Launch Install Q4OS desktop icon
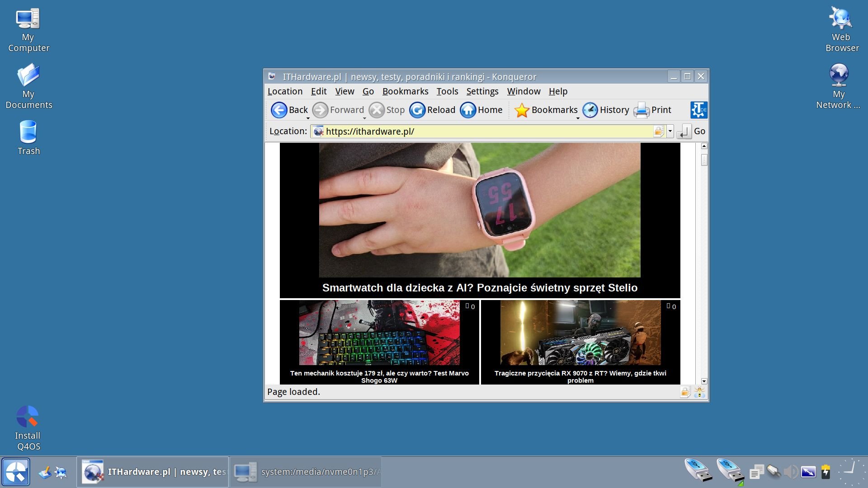The image size is (868, 488). click(x=28, y=428)
